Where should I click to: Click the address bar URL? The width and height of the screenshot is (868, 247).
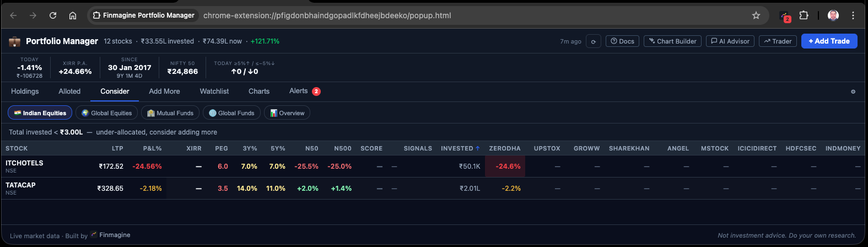coord(327,15)
